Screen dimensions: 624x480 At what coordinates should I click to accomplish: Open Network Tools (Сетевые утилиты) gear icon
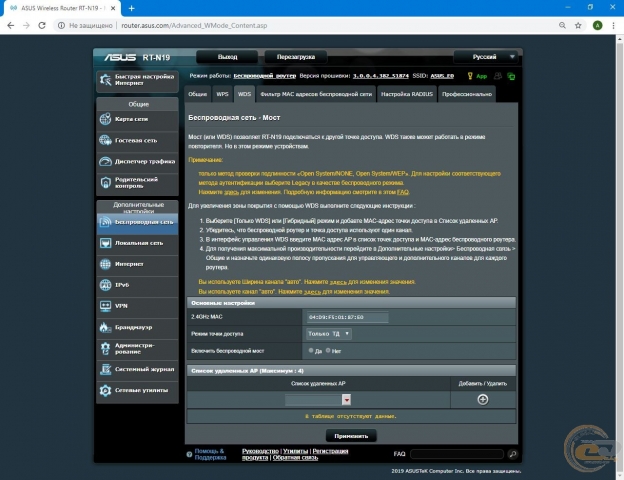(x=105, y=390)
